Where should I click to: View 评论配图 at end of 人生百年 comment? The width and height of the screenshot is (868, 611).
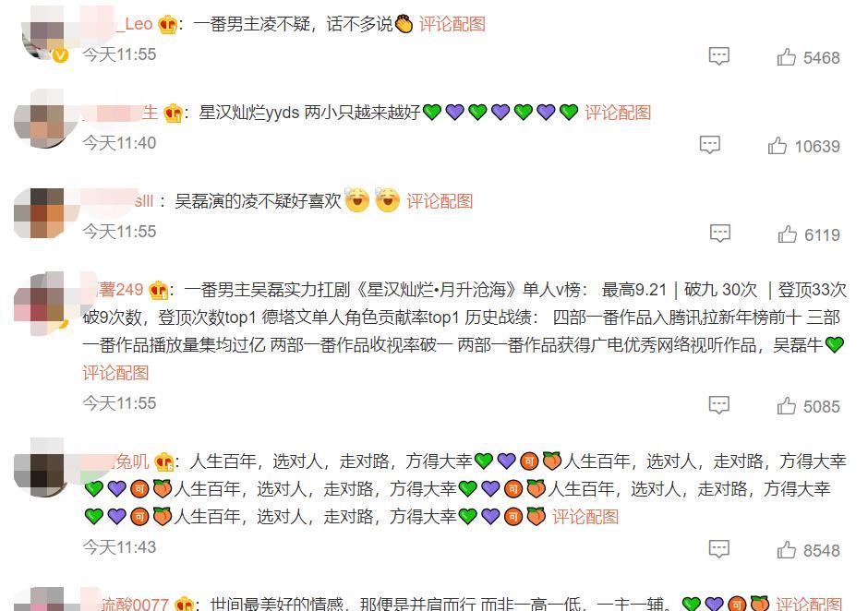click(585, 516)
